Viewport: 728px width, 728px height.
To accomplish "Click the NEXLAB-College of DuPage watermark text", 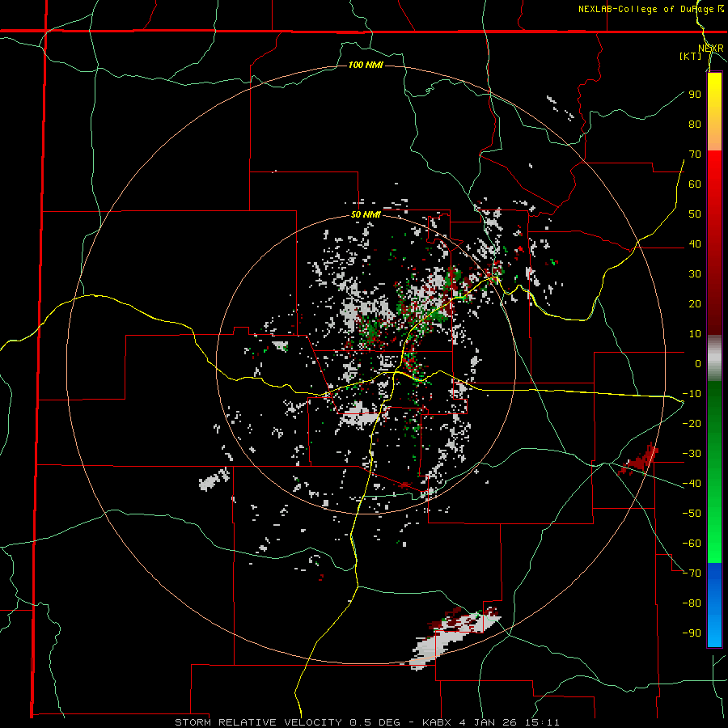I will [650, 9].
